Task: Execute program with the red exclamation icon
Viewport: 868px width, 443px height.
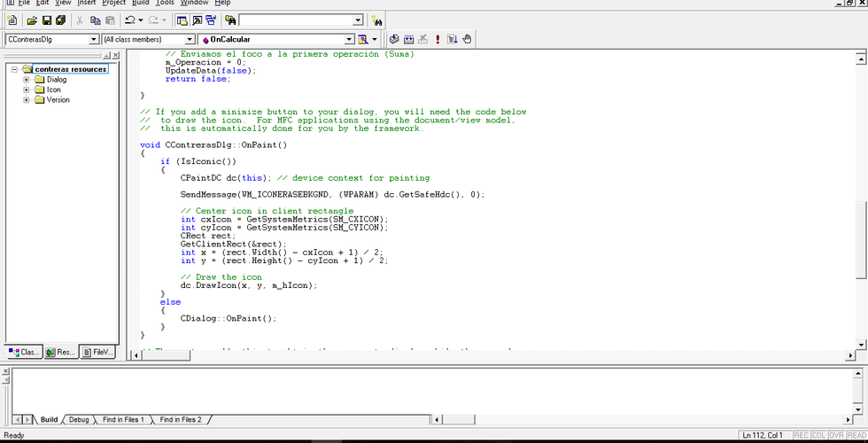Action: 438,39
